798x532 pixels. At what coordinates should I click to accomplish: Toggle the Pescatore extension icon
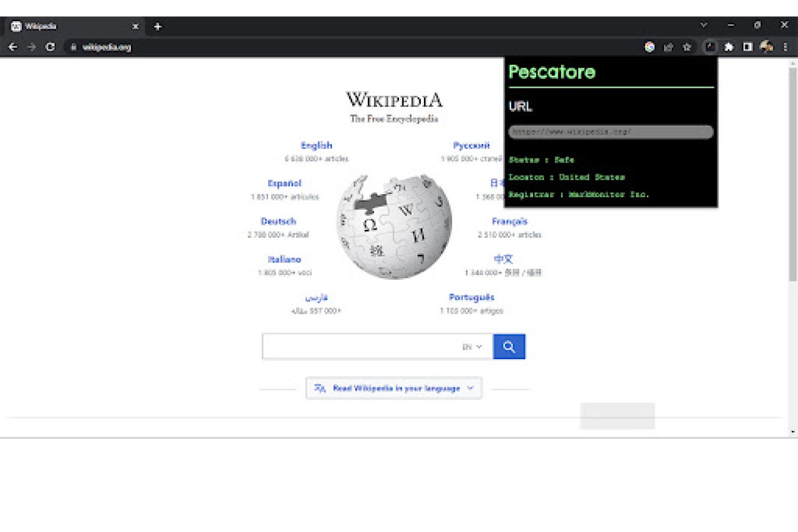710,47
